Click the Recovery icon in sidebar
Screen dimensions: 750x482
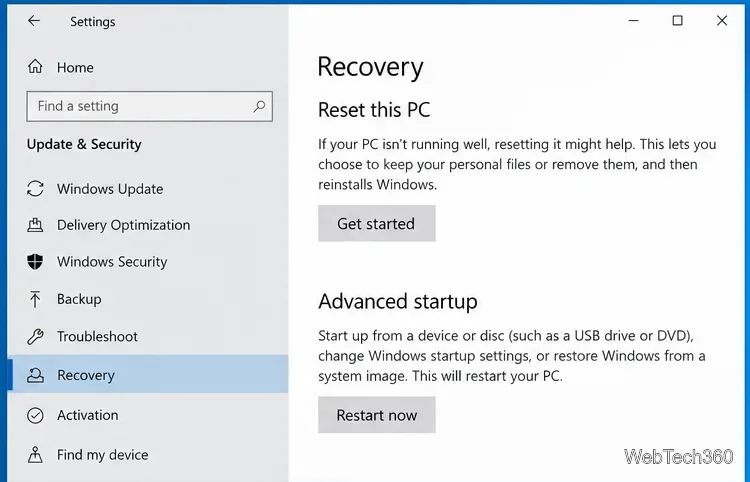click(35, 375)
